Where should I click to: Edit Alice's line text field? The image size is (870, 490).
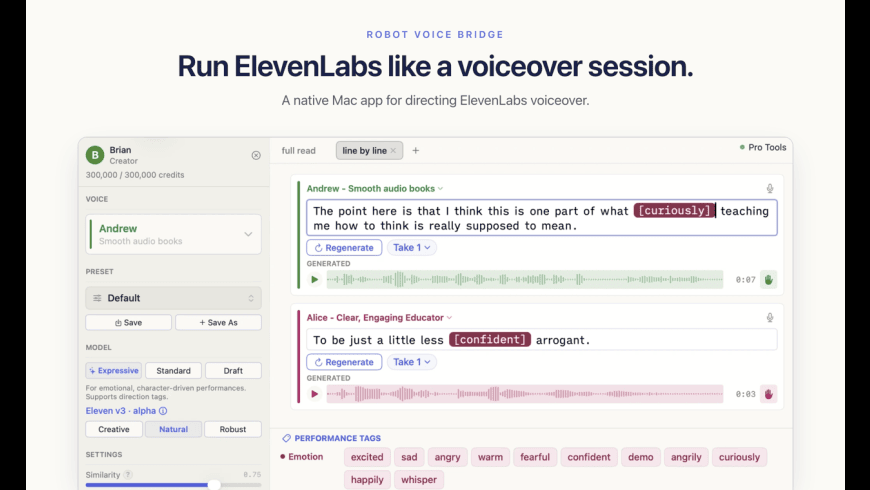(x=542, y=340)
